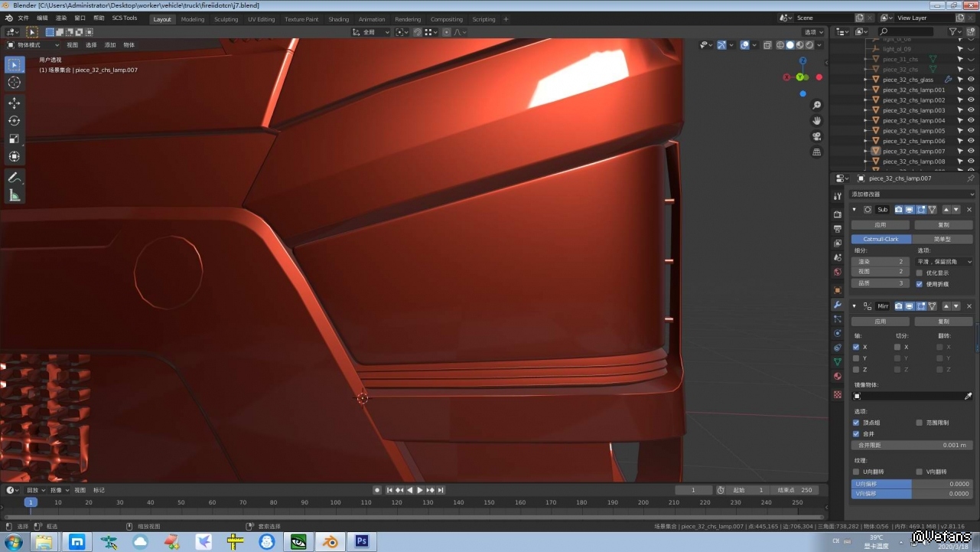Open the 文件 file menu
This screenshot has width=980, height=552.
click(23, 18)
